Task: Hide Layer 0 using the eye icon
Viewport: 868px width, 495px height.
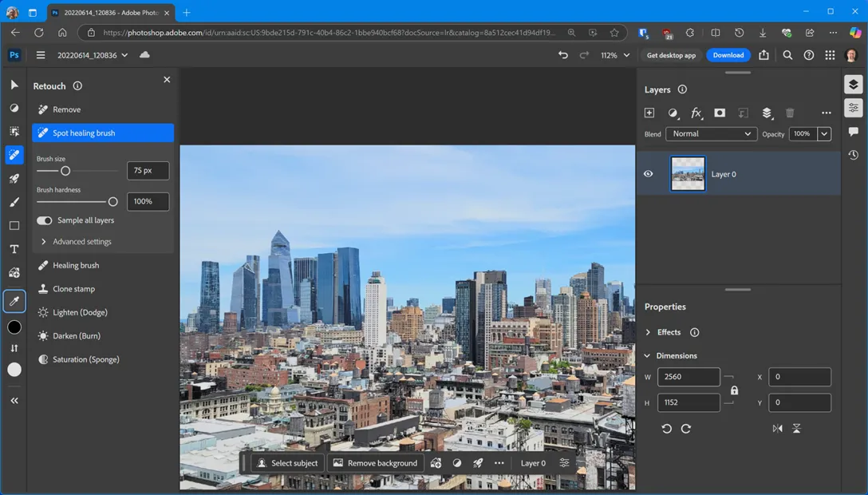Action: click(x=649, y=174)
